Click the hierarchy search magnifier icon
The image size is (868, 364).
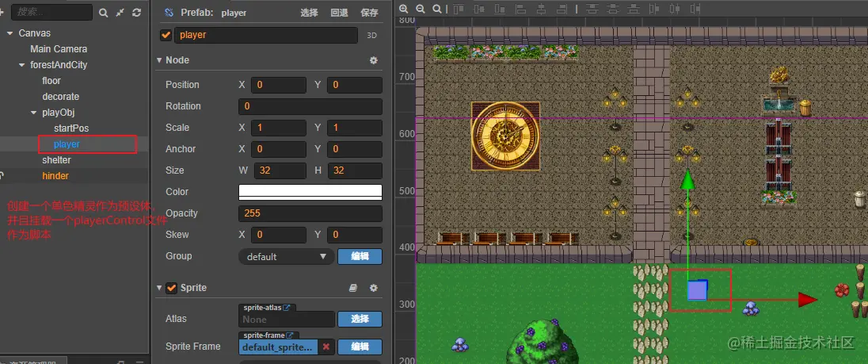[x=103, y=12]
